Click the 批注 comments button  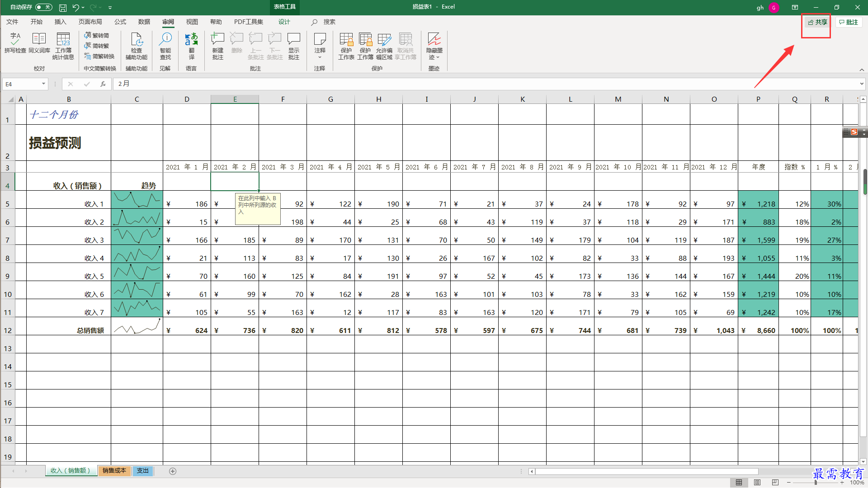coord(849,22)
